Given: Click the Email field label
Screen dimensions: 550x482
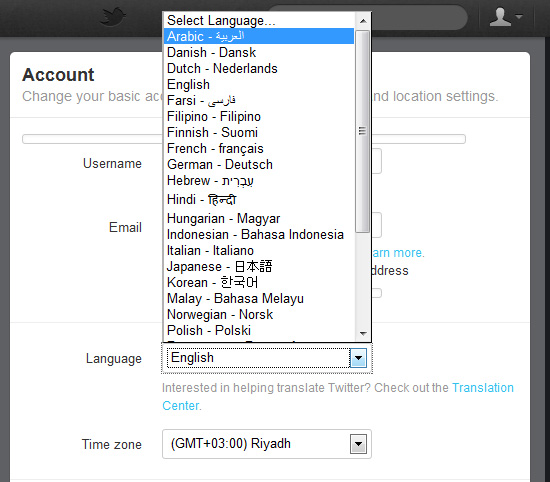Looking at the screenshot, I should 125,227.
